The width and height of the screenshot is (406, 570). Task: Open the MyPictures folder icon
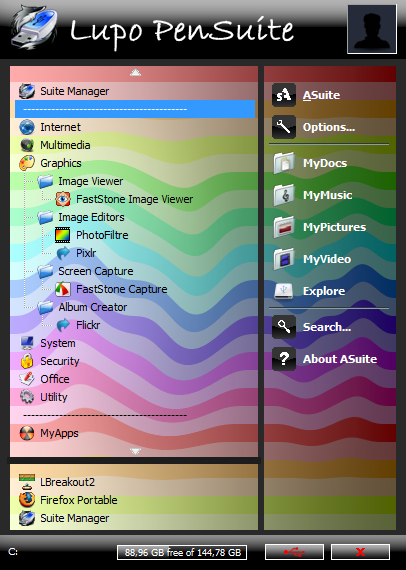coord(284,227)
